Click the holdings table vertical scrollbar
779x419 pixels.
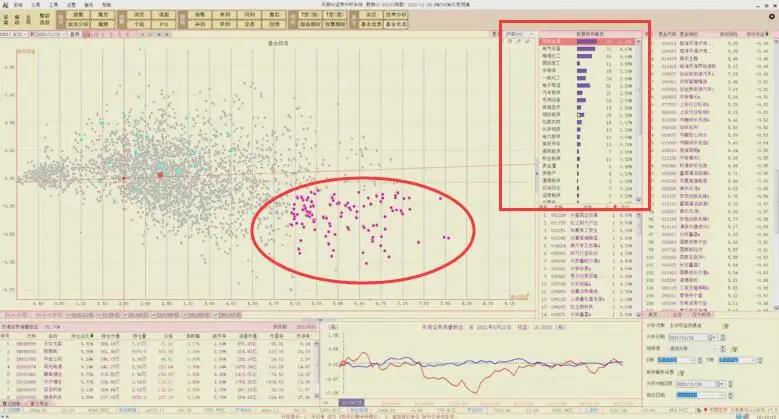[x=316, y=368]
